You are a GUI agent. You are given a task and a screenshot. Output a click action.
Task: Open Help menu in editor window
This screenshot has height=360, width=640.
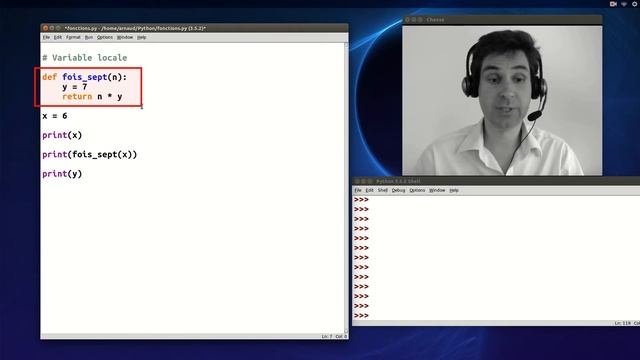142,37
